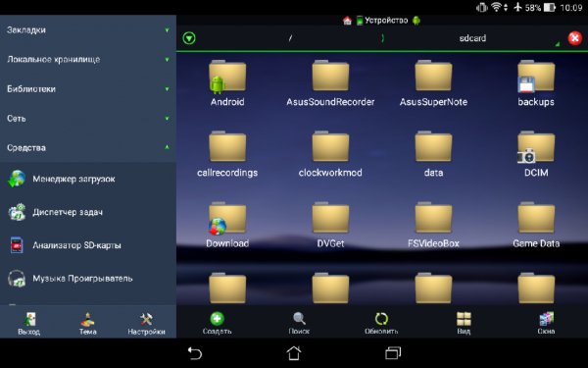Collapse the Средства section
The width and height of the screenshot is (588, 368).
point(88,147)
